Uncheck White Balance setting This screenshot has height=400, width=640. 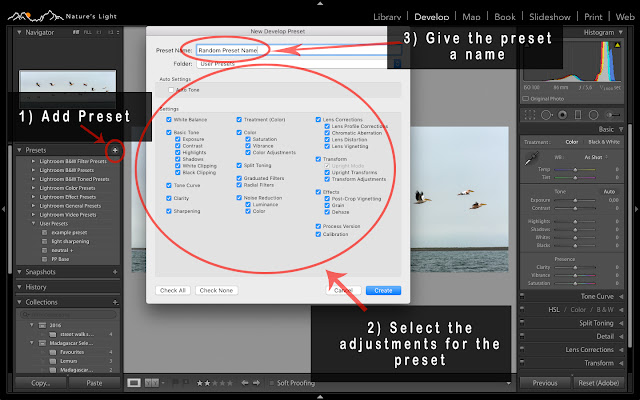click(169, 120)
